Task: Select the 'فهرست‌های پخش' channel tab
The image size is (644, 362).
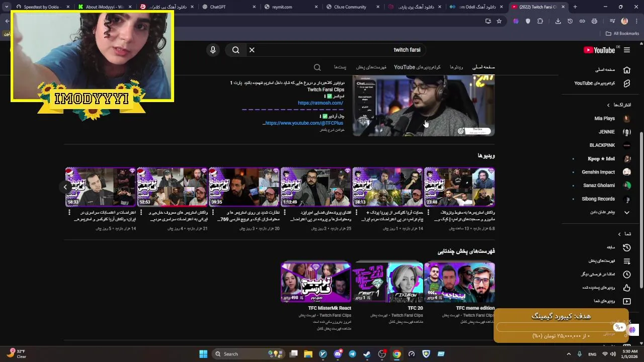Action: pyautogui.click(x=371, y=67)
